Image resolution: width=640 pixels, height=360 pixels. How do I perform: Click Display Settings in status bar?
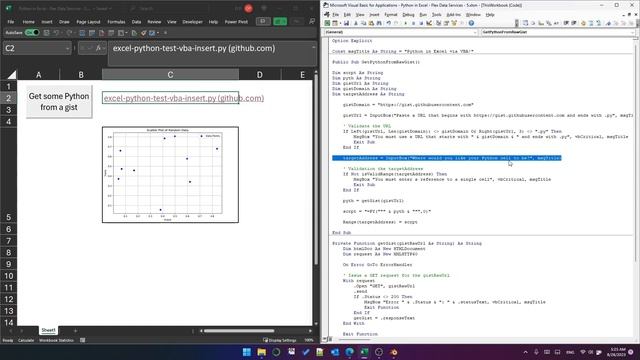280,340
